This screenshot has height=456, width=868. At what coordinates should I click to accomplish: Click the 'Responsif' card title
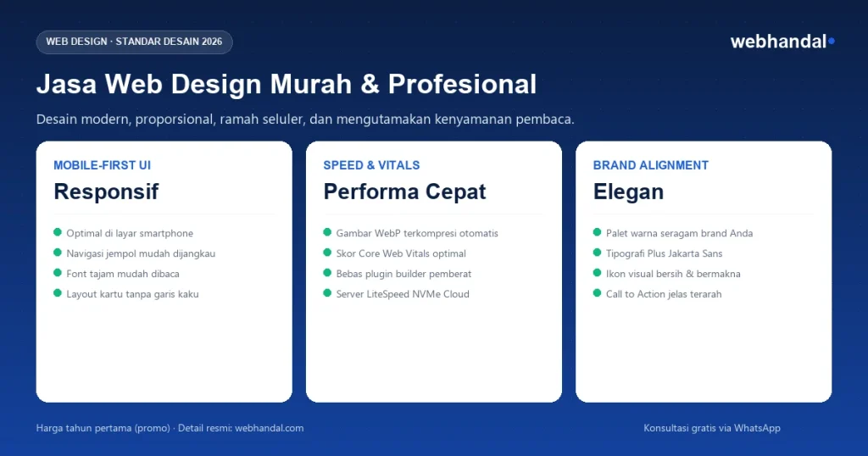pos(106,192)
